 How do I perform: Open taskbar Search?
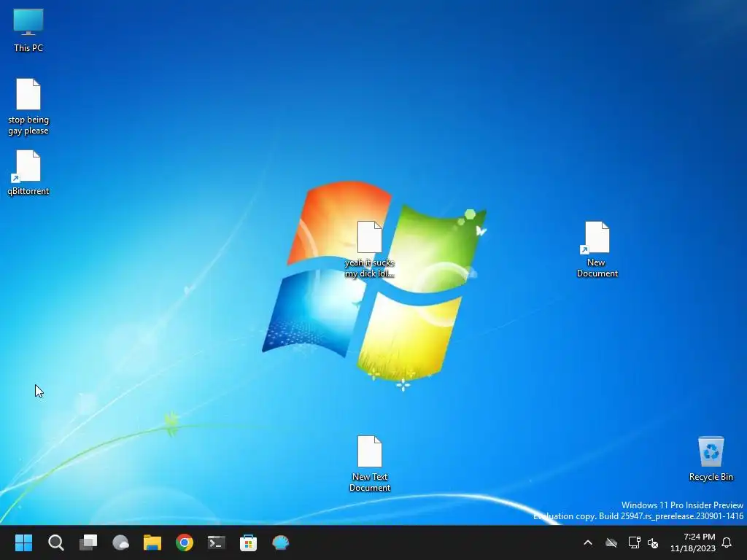click(x=55, y=542)
